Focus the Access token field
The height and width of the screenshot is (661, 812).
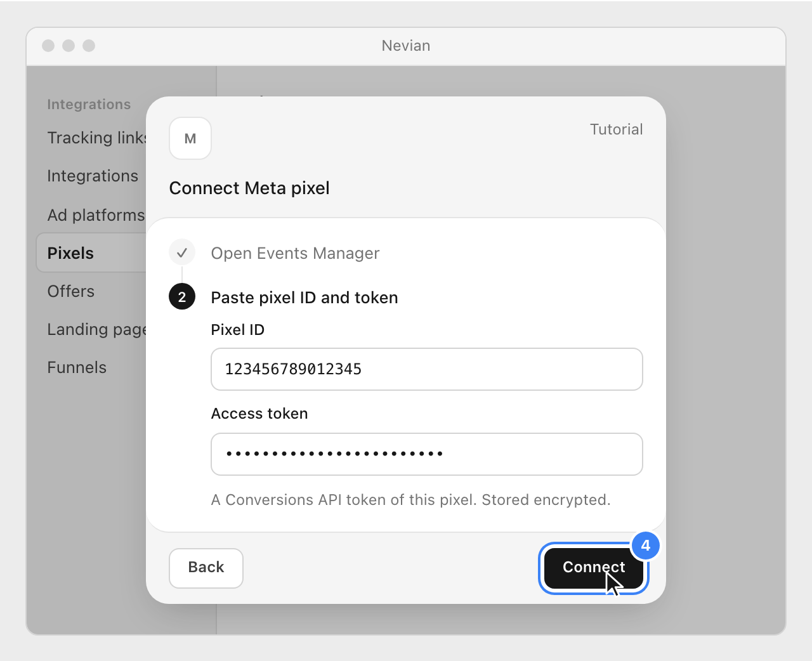427,454
